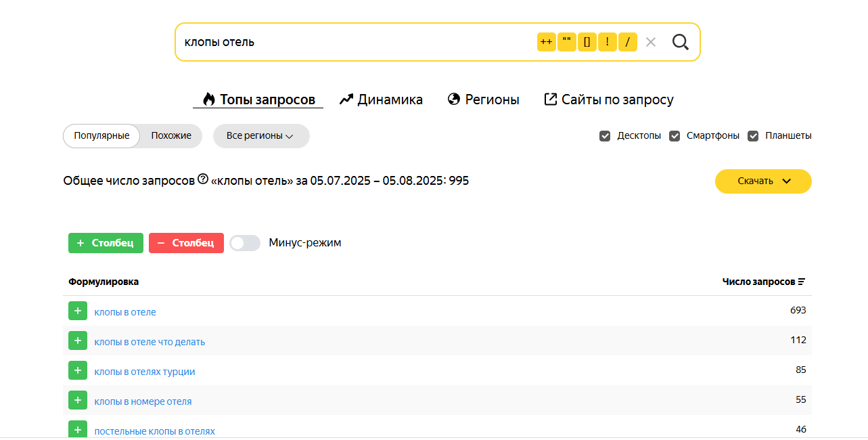Add "клопы в отеле что делать" with plus icon
Viewport: 868px width, 440px height.
pyautogui.click(x=78, y=340)
